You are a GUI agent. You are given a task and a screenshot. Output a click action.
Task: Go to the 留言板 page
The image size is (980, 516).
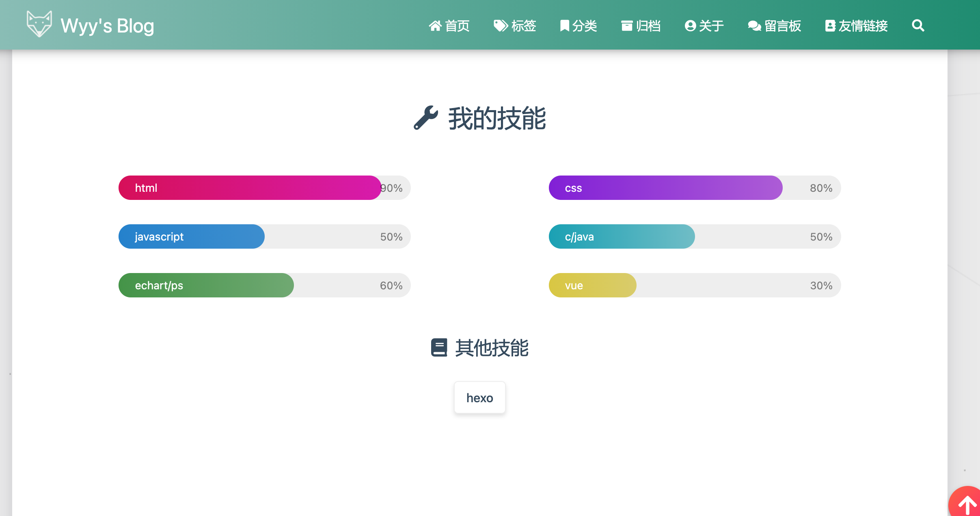coord(782,26)
